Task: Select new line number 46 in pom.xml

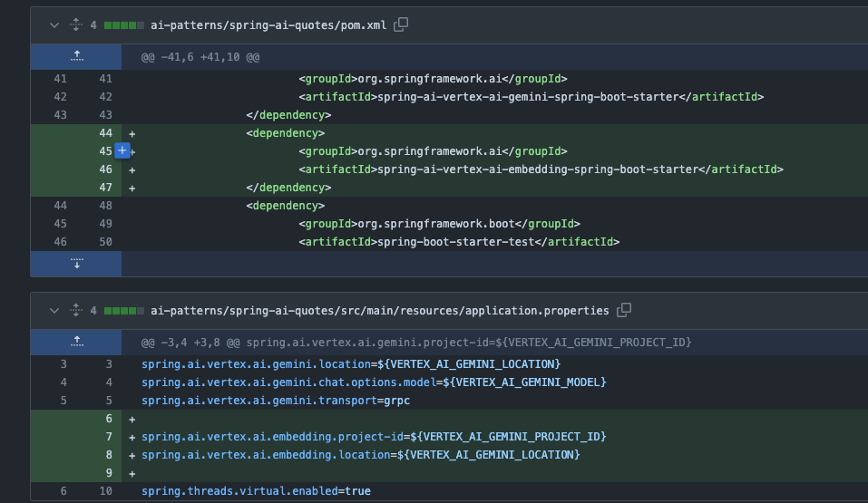Action: (x=105, y=169)
